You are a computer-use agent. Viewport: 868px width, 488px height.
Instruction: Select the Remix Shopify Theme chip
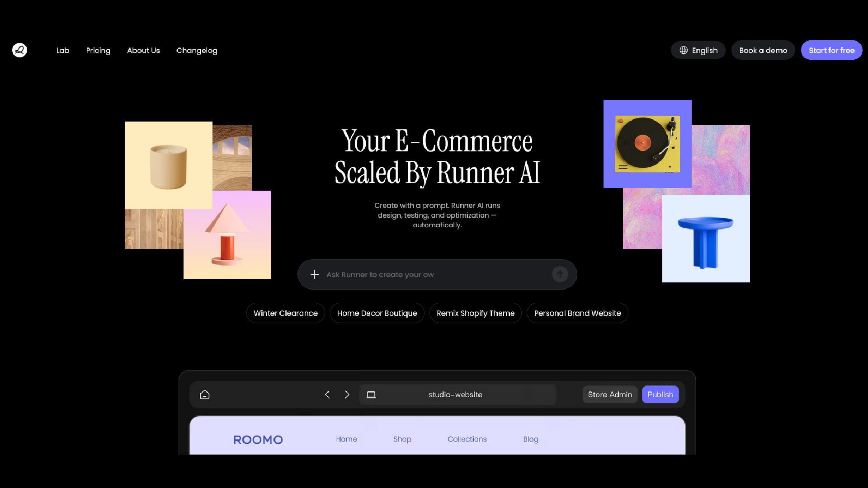pos(475,313)
